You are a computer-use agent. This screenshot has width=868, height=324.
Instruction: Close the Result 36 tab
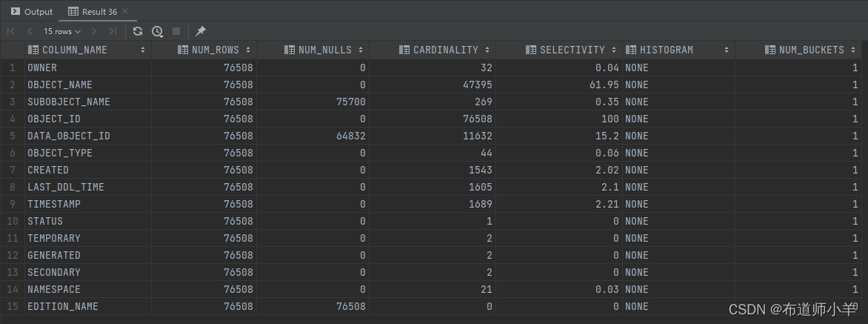pos(124,11)
